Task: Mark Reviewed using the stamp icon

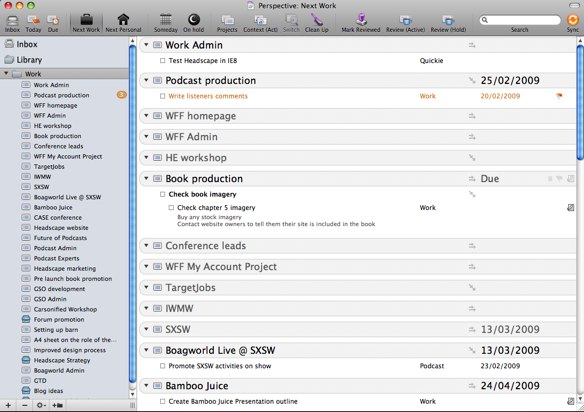Action: click(361, 19)
